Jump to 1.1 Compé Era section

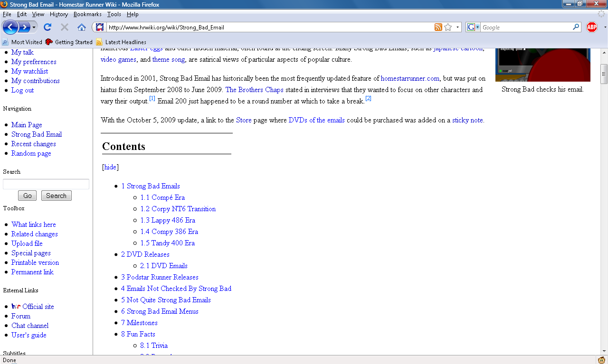[x=162, y=197]
